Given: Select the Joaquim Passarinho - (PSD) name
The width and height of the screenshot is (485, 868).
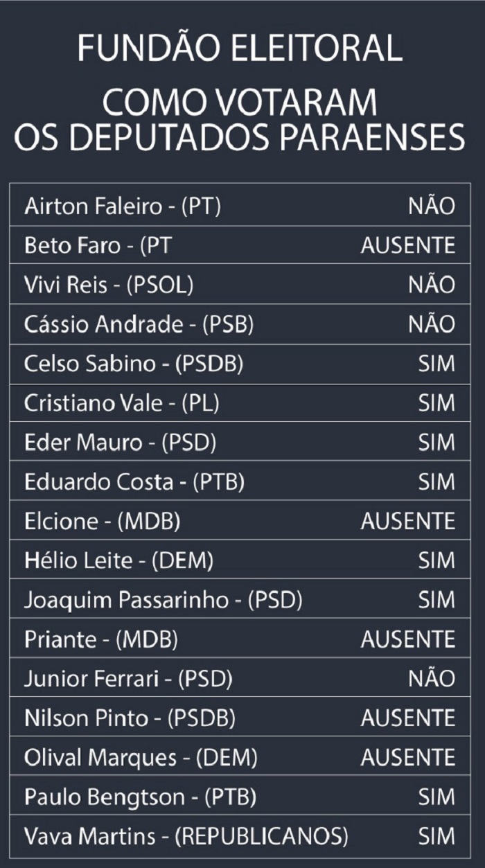Looking at the screenshot, I should tap(164, 600).
